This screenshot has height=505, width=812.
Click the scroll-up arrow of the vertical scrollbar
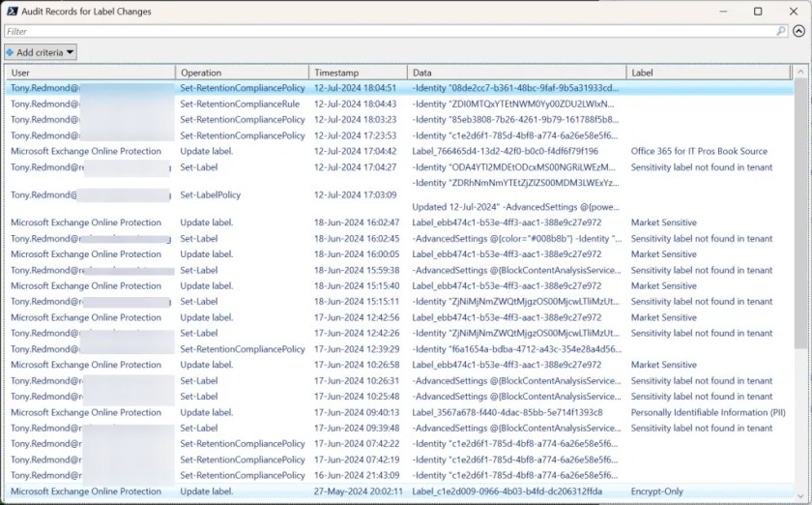point(800,72)
